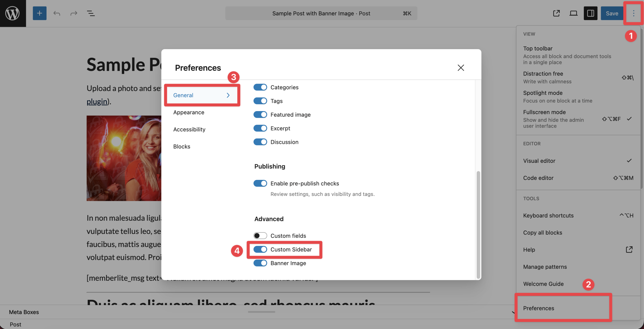Open the post title command palette bar
Viewport: 644px width, 329px height.
coord(321,13)
